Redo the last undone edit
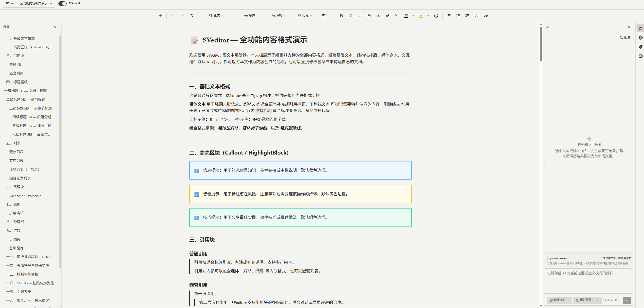Image resolution: width=644 pixels, height=308 pixels. coord(182,16)
